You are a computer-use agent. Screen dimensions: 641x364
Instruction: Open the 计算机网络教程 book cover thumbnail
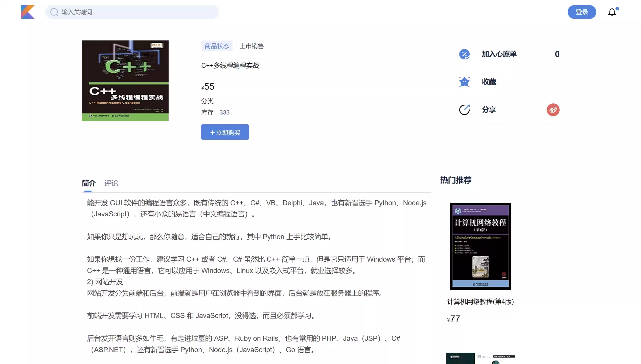pos(480,246)
